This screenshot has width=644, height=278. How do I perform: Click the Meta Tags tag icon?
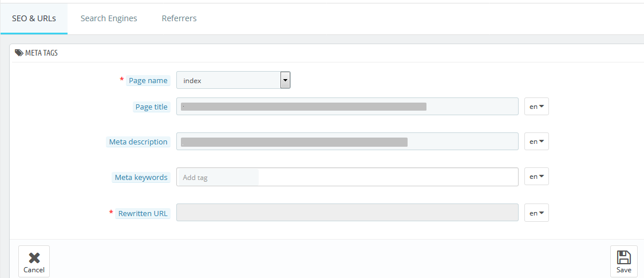pyautogui.click(x=19, y=53)
